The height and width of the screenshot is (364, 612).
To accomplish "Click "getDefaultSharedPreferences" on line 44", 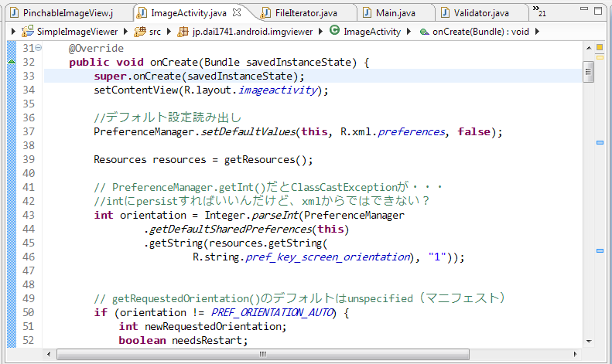I will [231, 230].
